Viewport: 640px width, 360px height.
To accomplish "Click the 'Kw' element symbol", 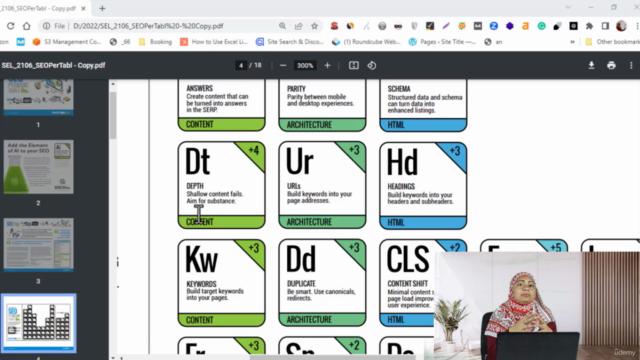I will click(201, 259).
